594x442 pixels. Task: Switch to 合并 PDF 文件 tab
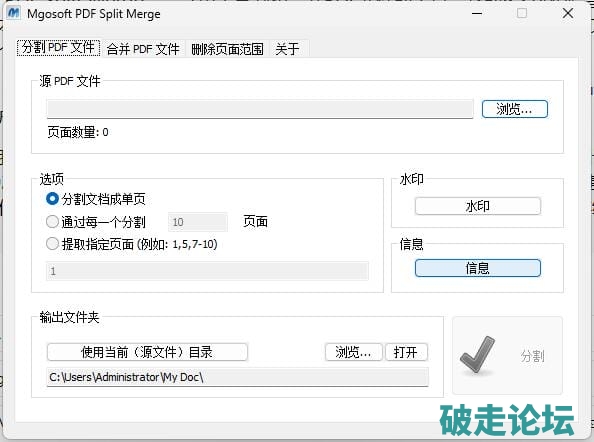143,49
